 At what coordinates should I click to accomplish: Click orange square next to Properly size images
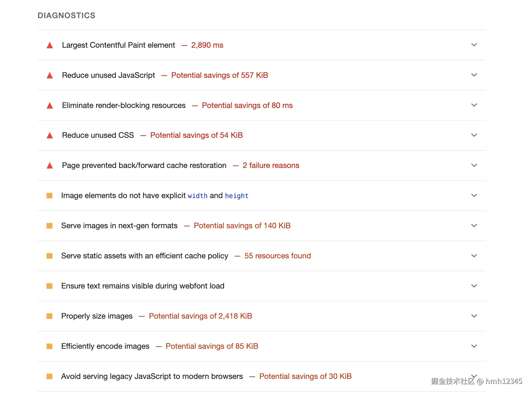tap(49, 316)
